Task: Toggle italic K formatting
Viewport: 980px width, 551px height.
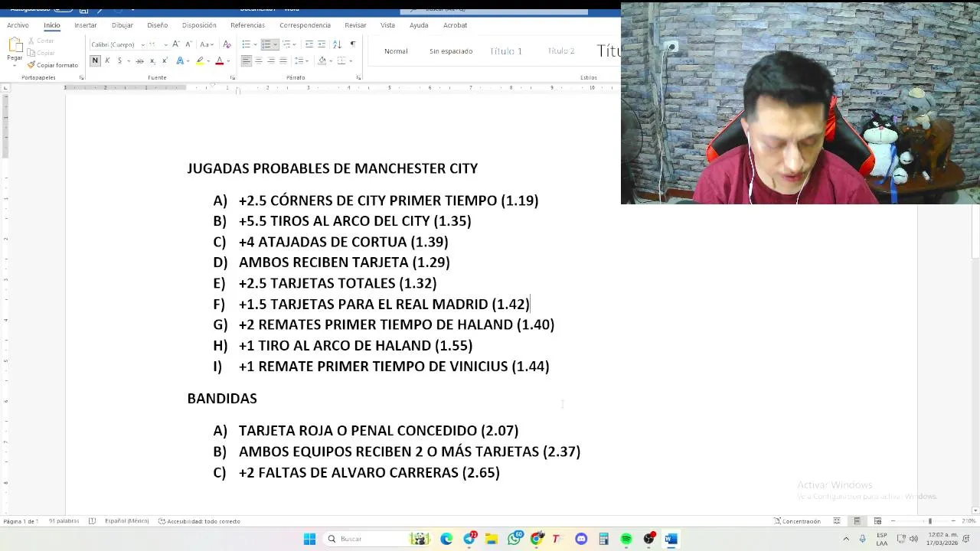Action: (x=107, y=60)
